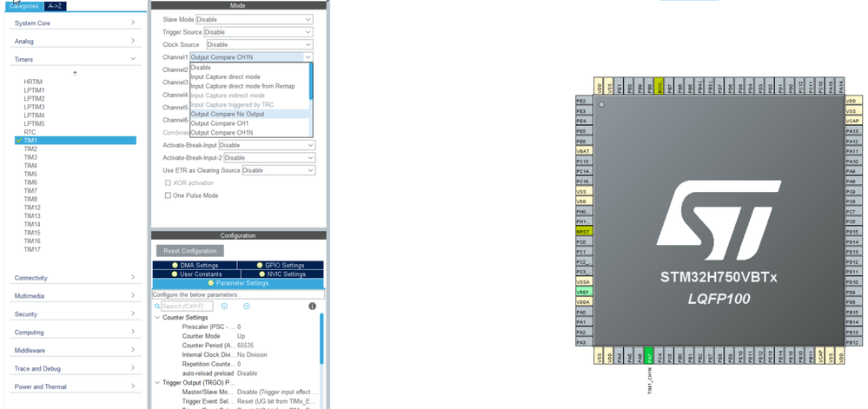This screenshot has width=868, height=409.
Task: Click pin PH0 on the chip
Action: tap(584, 211)
